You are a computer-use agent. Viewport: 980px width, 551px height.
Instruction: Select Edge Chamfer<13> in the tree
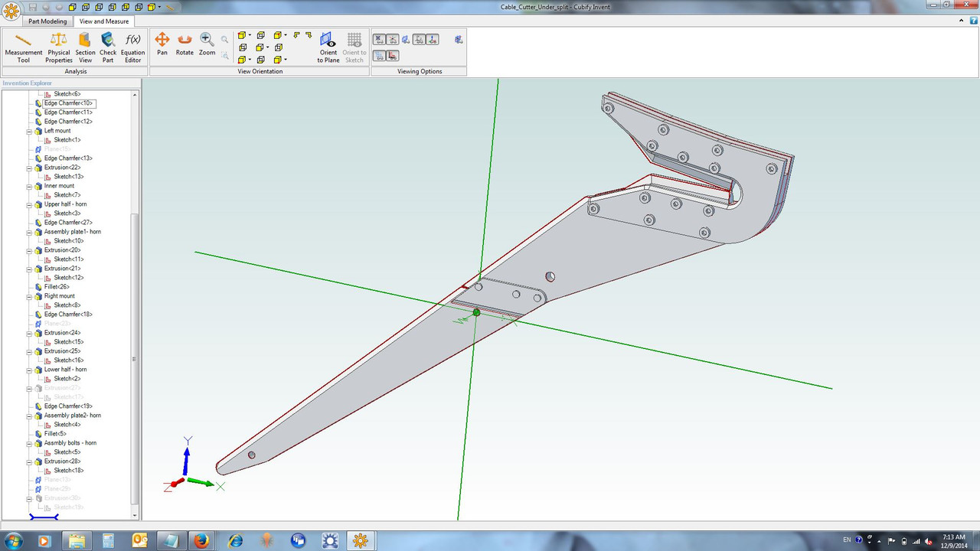click(68, 158)
